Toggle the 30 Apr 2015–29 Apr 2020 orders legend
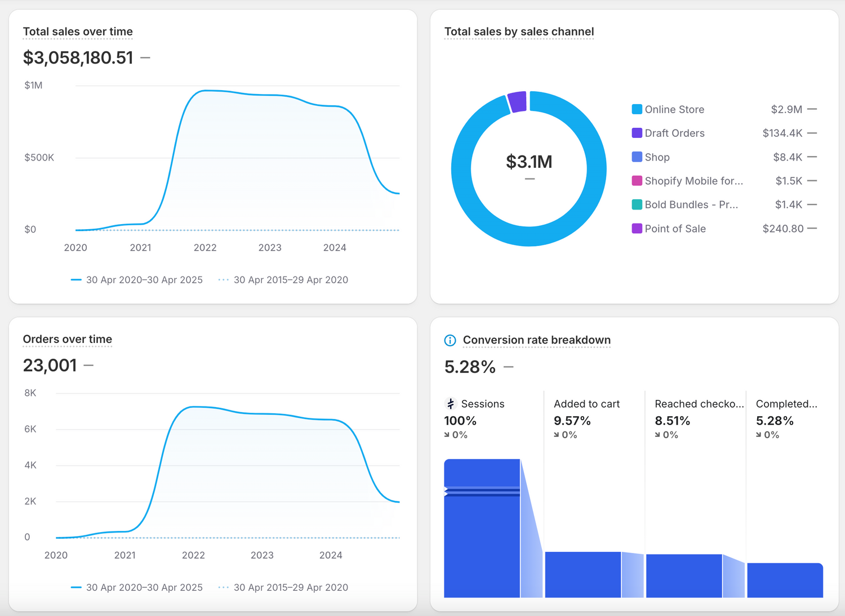This screenshot has height=616, width=845. (x=283, y=587)
